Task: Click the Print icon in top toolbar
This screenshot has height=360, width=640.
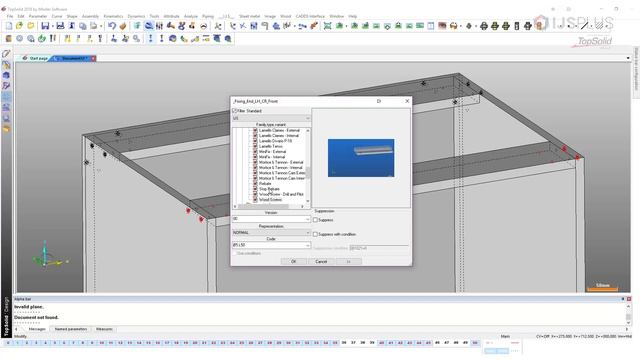Action: [x=93, y=26]
